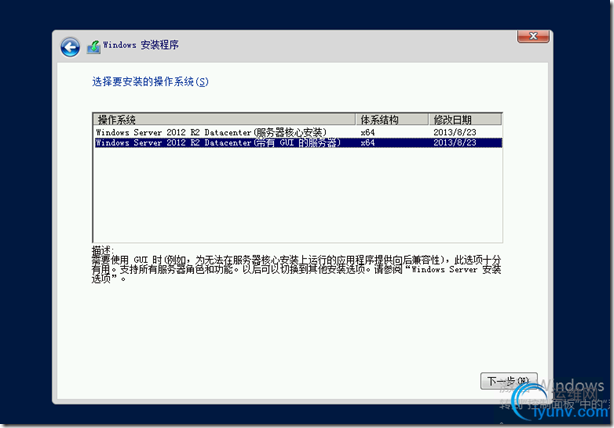Click 2013/8/23 in the GUI server row
The image size is (614, 428).
coord(455,143)
